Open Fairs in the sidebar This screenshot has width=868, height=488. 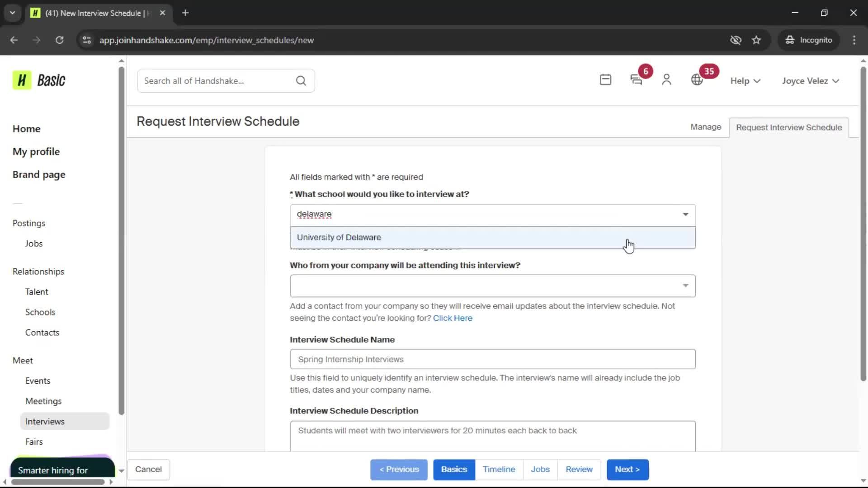(34, 442)
